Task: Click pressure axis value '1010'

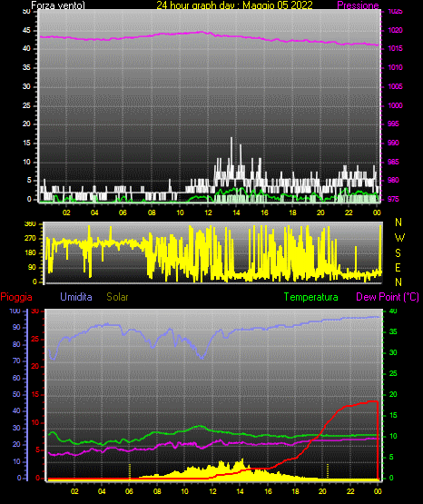Action: pos(395,67)
